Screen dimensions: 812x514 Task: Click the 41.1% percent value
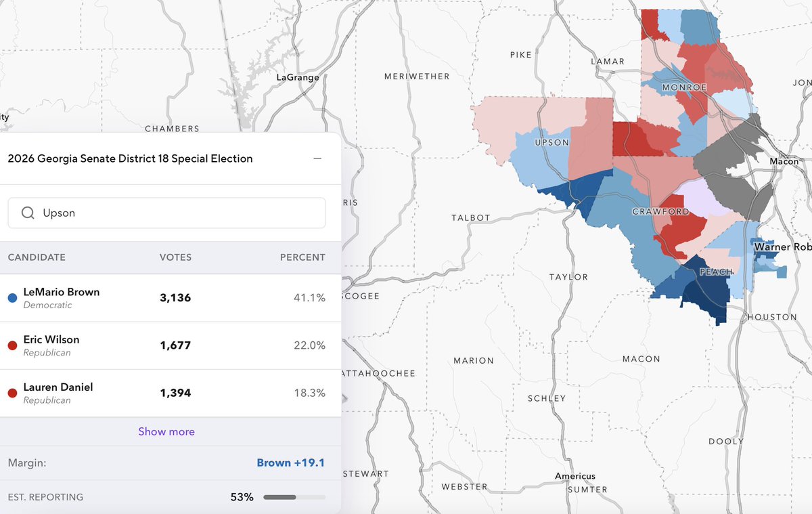(311, 298)
